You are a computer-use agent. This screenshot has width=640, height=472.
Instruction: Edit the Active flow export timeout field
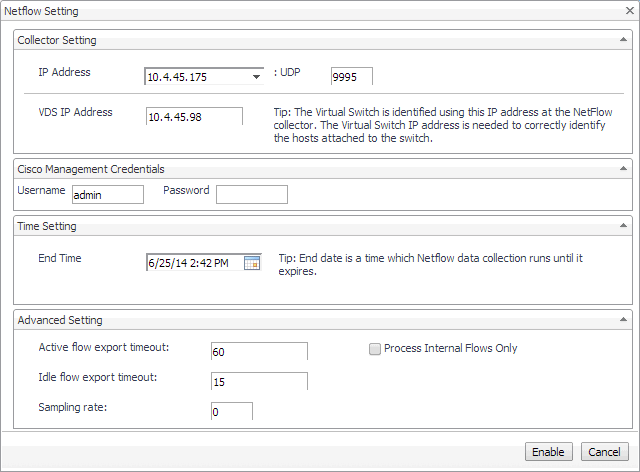(x=259, y=351)
